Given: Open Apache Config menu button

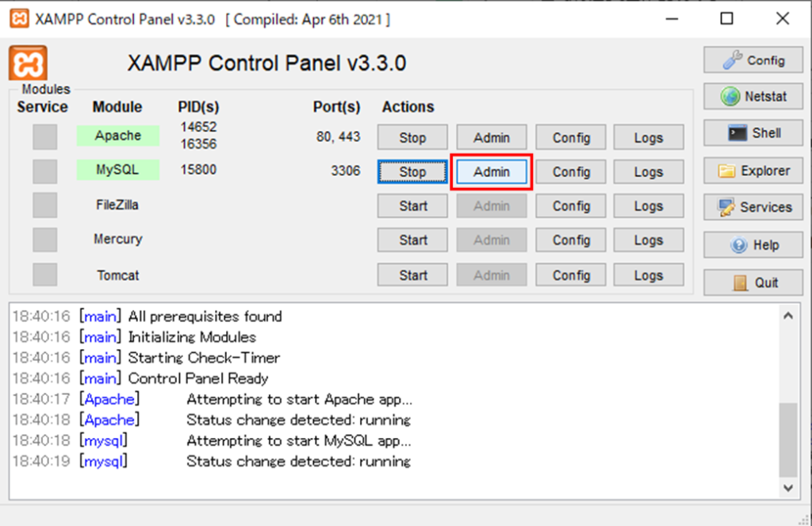Looking at the screenshot, I should [571, 137].
